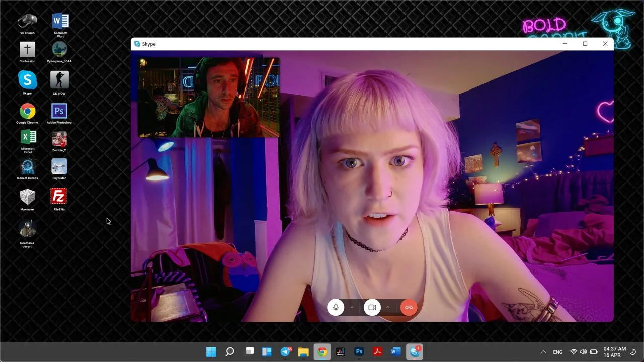Launch Adobe Photoshop from the desktop

click(x=59, y=111)
